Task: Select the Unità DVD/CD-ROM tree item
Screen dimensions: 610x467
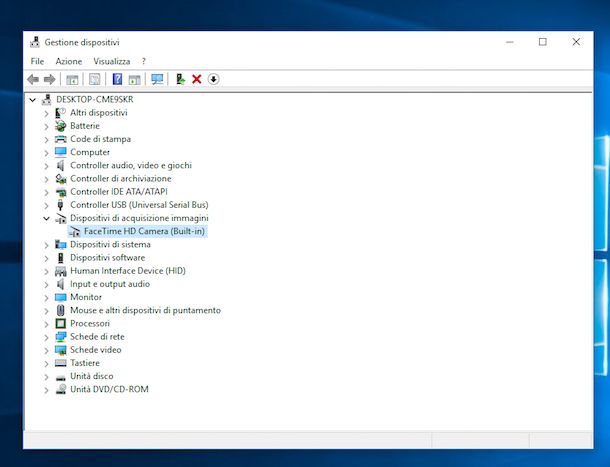Action: point(109,389)
